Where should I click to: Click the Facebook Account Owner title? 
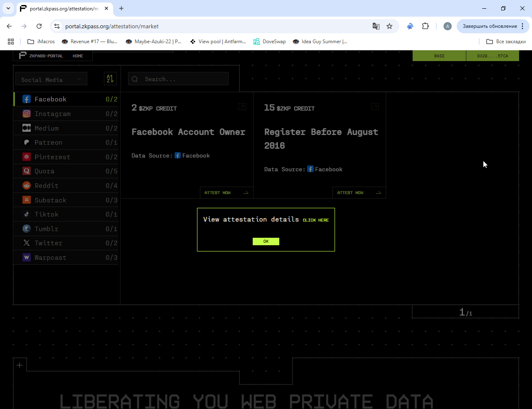pyautogui.click(x=188, y=132)
